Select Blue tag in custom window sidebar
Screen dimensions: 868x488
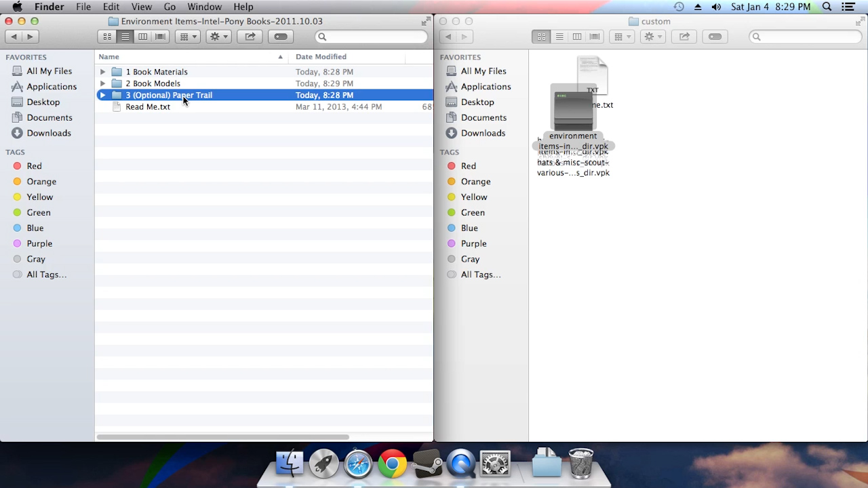coord(469,228)
